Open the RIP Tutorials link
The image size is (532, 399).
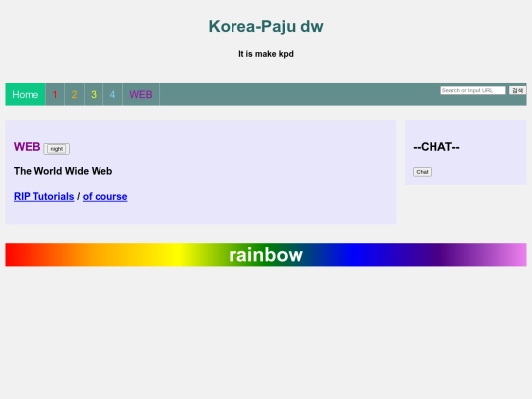(43, 196)
